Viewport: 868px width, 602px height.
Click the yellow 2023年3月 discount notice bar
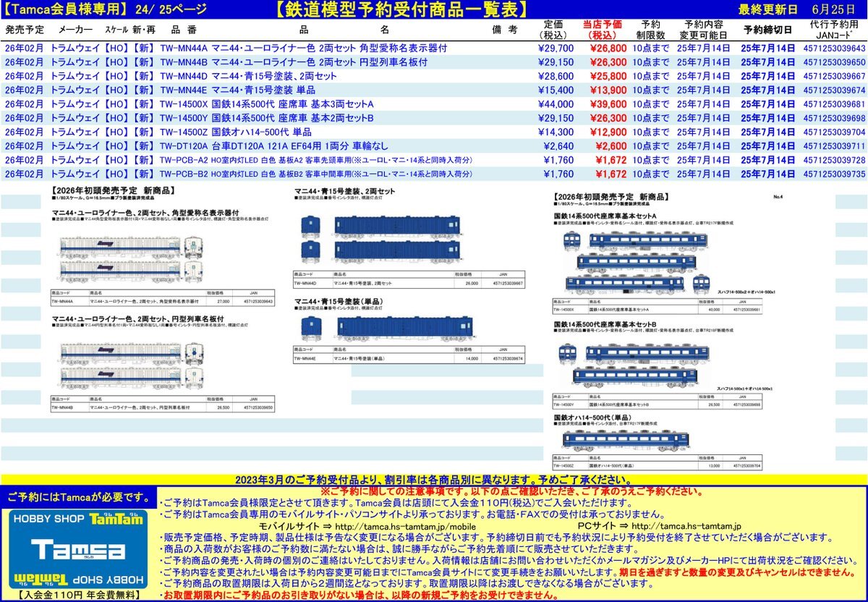[x=434, y=480]
